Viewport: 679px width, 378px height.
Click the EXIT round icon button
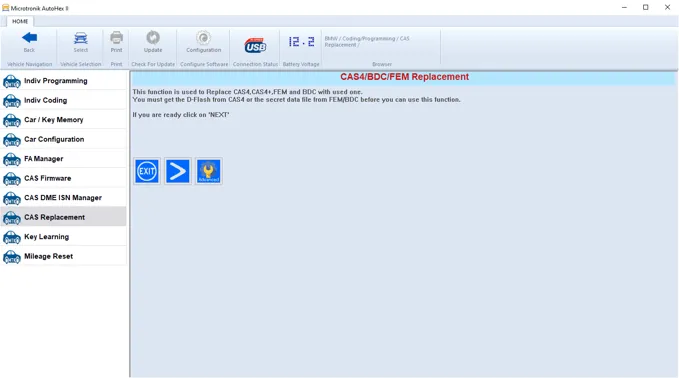(x=147, y=171)
